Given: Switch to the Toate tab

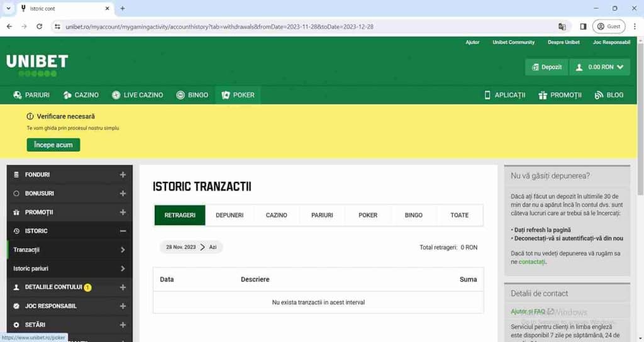Looking at the screenshot, I should (459, 215).
